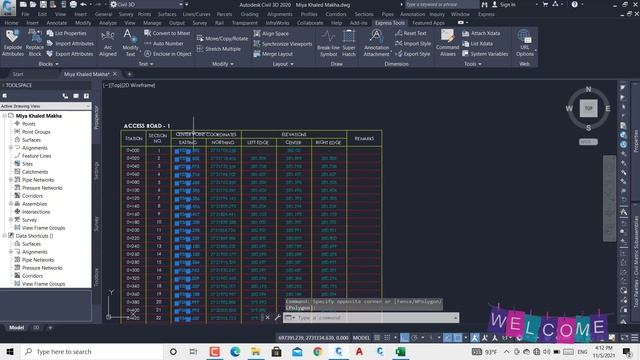Click Sign In button
Viewport: 640px width, 360px height.
pos(504,4)
